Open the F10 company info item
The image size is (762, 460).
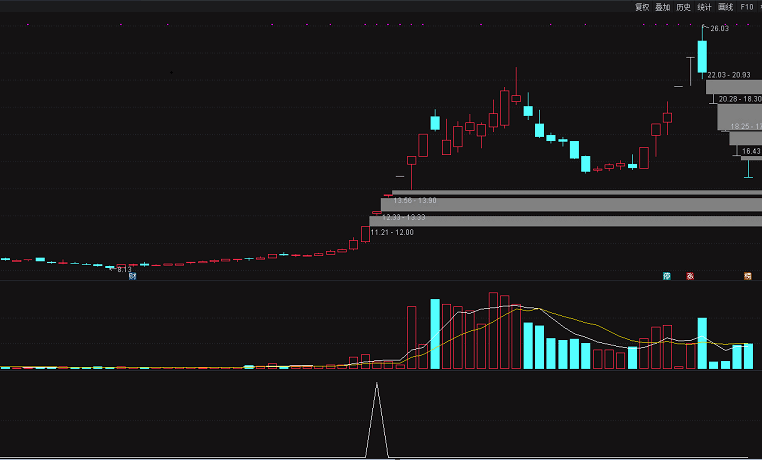coord(746,7)
